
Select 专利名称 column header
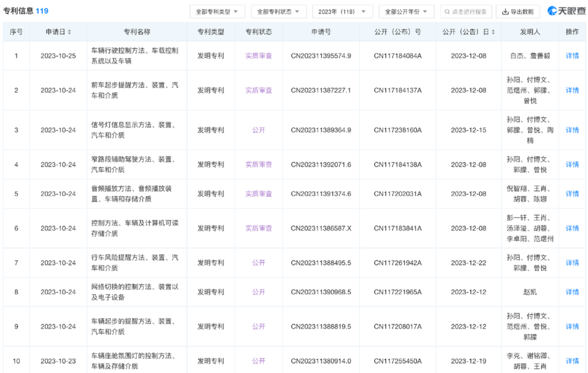137,32
